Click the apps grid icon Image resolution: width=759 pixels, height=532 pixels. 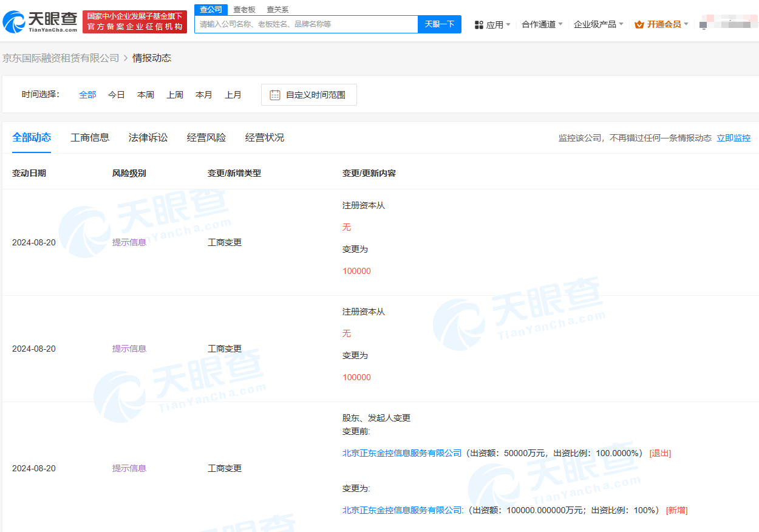coord(478,25)
